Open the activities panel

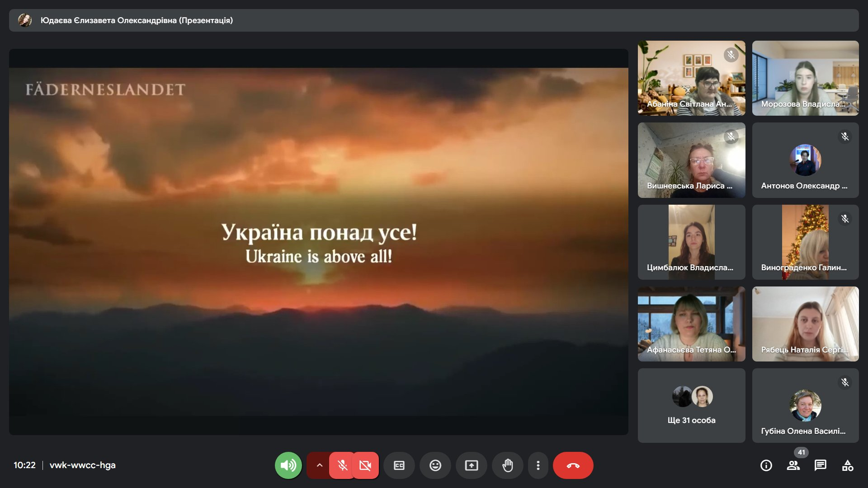pyautogui.click(x=848, y=465)
